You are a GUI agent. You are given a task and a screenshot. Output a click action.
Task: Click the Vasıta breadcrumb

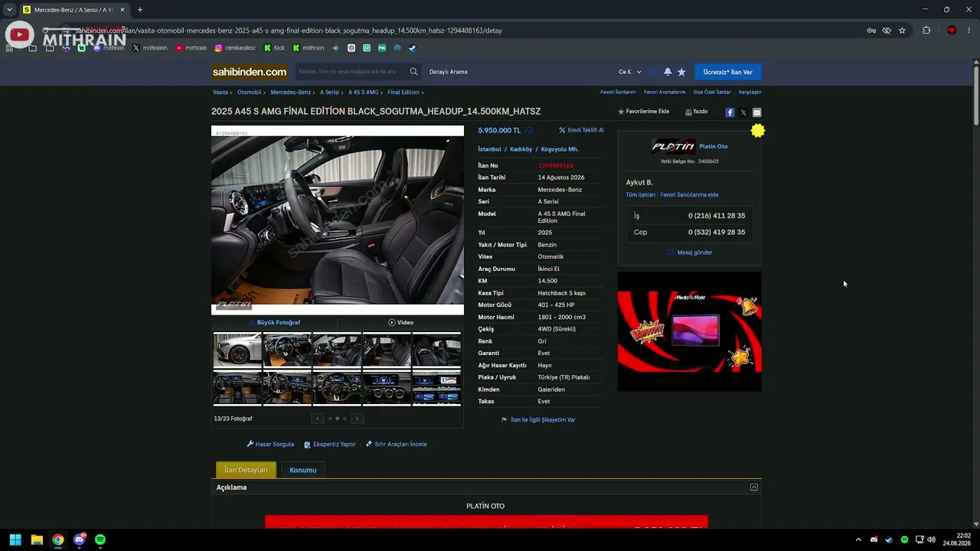click(220, 93)
